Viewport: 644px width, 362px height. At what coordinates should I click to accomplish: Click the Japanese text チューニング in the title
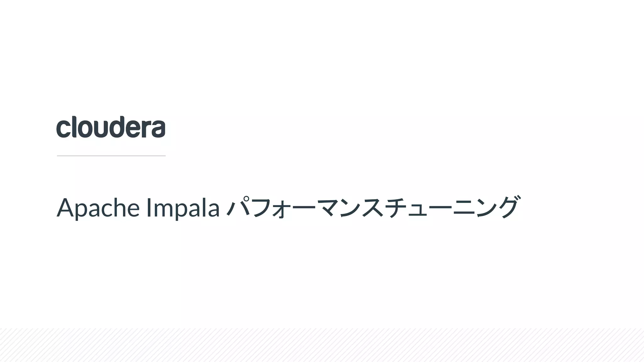[453, 208]
